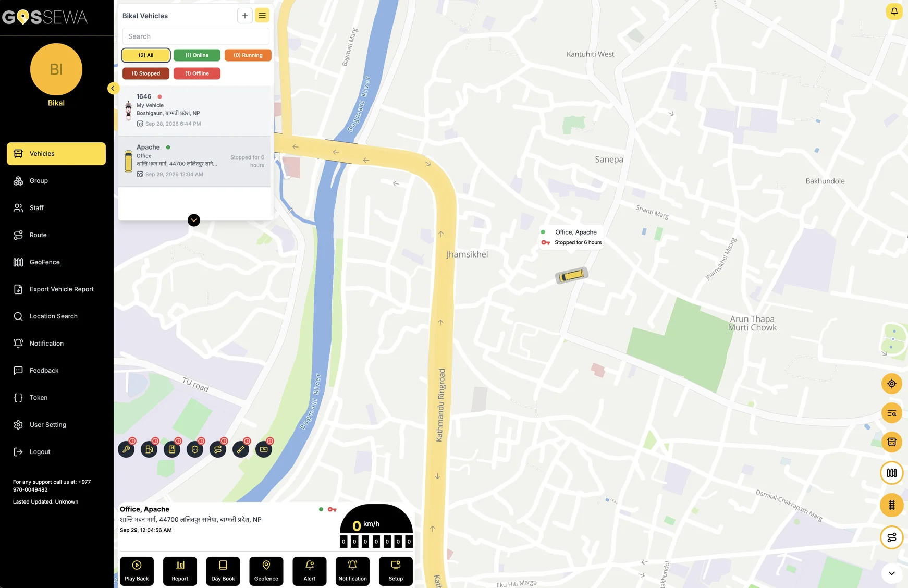Toggle the geofence overlay map button
908x588 pixels.
(892, 473)
